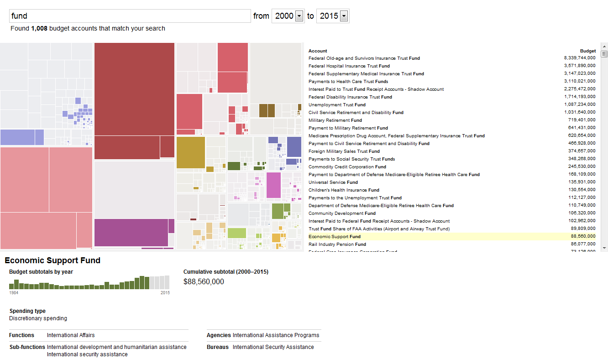Click the down arrow on the "to" year selector
608x364 pixels.
(343, 16)
